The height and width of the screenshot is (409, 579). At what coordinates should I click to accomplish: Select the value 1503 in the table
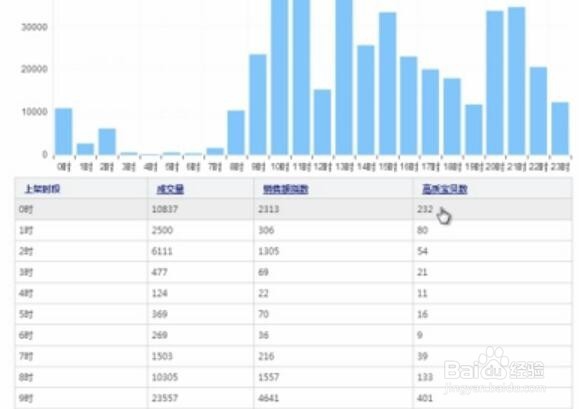(162, 356)
